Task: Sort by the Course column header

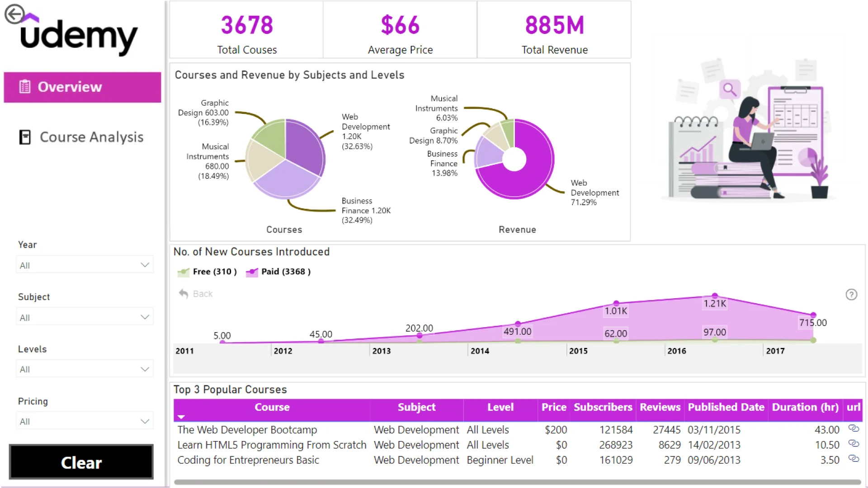Action: click(x=272, y=408)
